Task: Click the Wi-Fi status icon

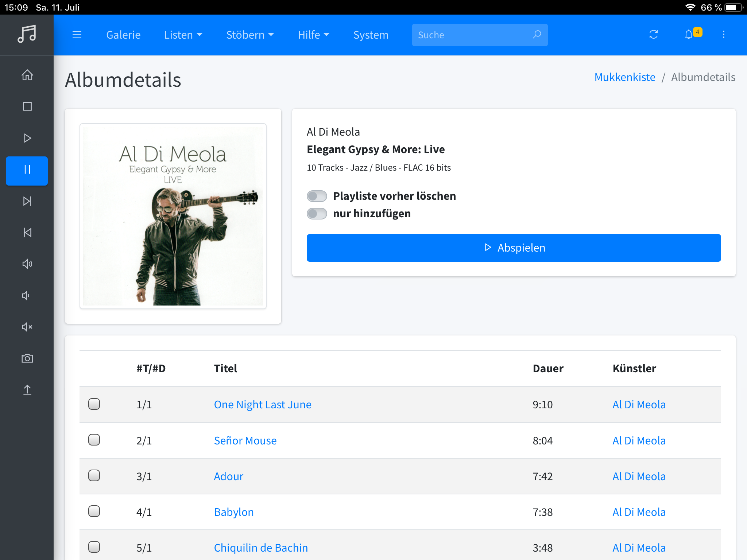Action: (690, 7)
